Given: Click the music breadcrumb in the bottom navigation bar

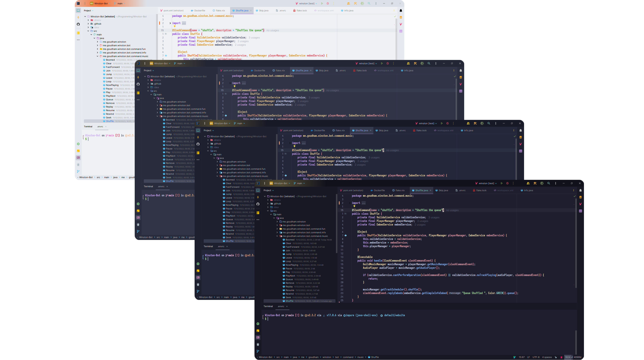Looking at the screenshot, I should [360, 357].
